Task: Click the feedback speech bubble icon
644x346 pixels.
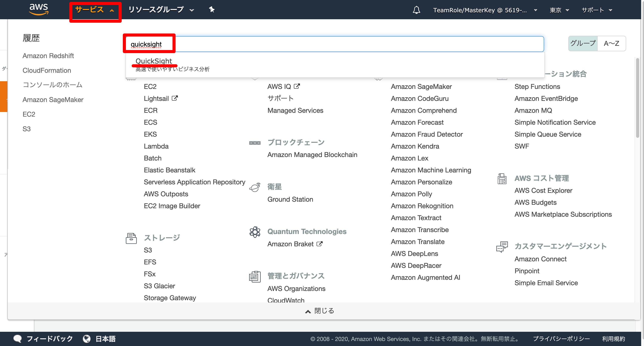Action: [x=18, y=338]
